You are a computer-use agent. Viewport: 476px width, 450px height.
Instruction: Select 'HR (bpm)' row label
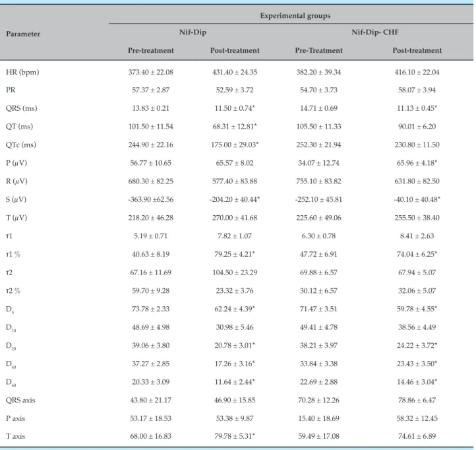[22, 73]
